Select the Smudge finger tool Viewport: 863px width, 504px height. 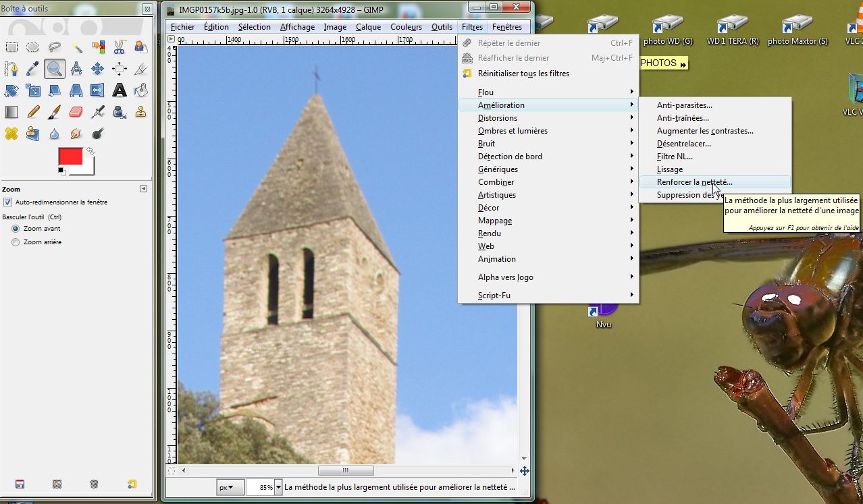tap(76, 133)
